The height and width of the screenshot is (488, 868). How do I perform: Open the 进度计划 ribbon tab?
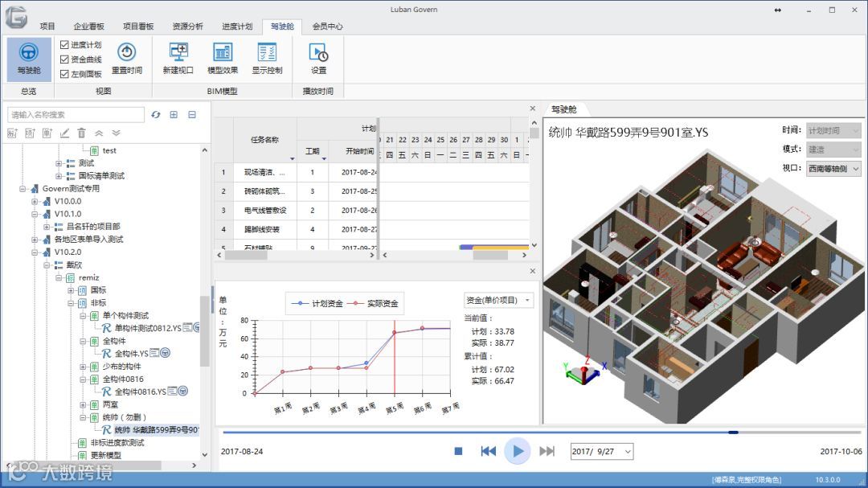pos(237,26)
